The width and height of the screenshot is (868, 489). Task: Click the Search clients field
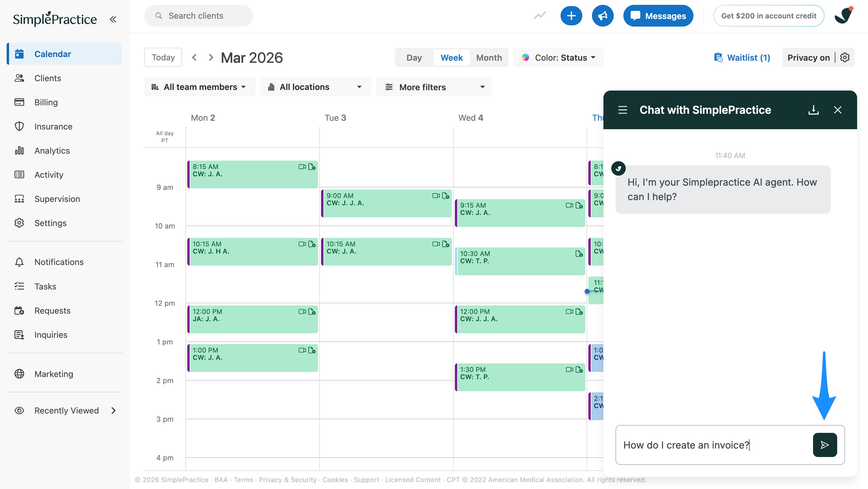pos(198,16)
